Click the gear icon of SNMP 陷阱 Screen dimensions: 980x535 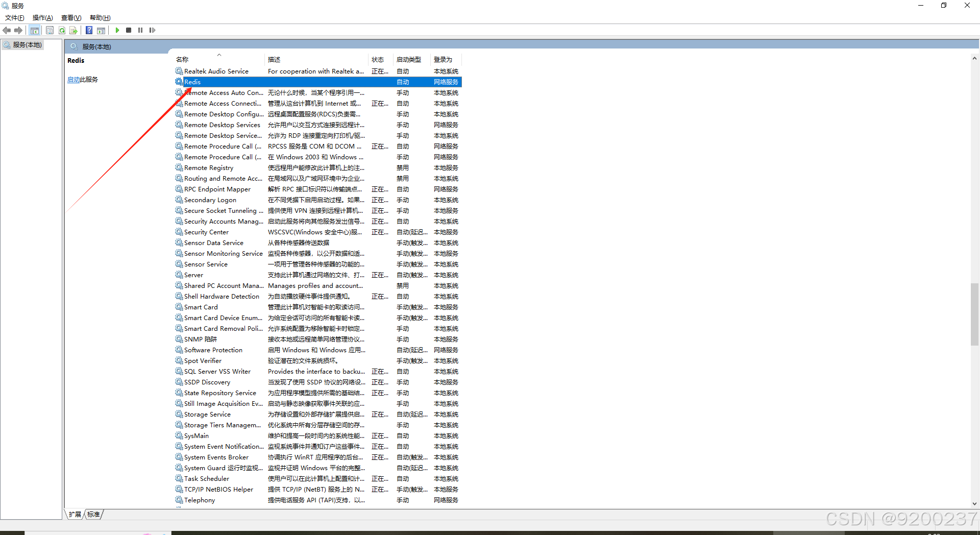point(179,339)
